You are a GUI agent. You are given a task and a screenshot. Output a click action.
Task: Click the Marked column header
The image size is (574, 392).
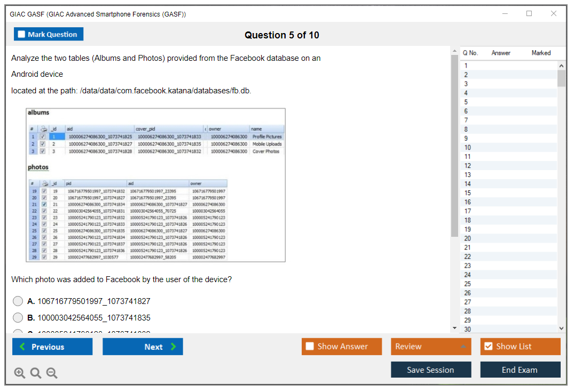tap(541, 53)
